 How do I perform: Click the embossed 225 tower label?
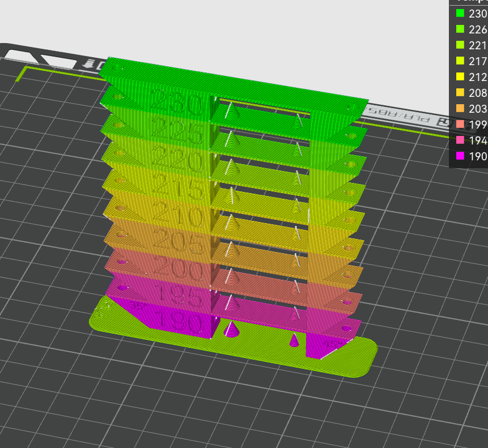(x=177, y=131)
